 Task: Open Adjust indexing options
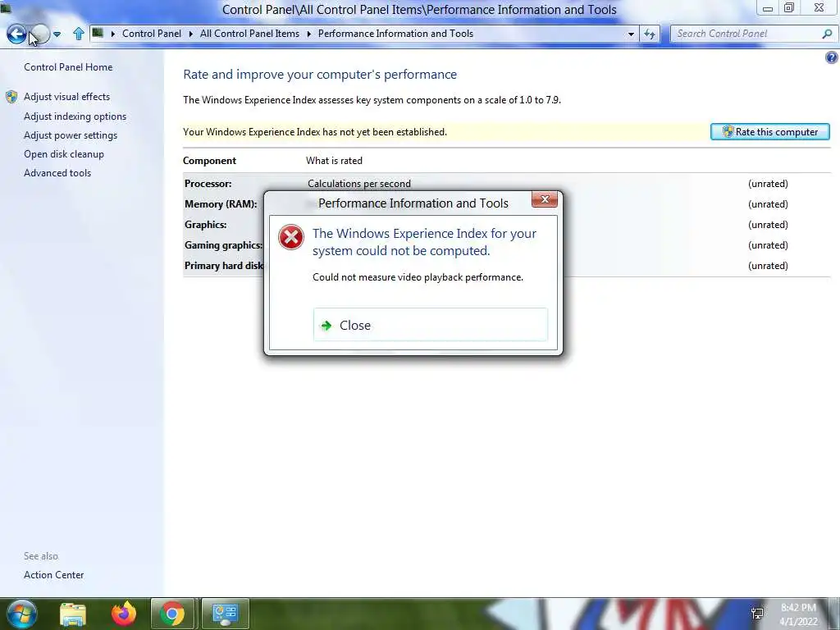coord(75,116)
